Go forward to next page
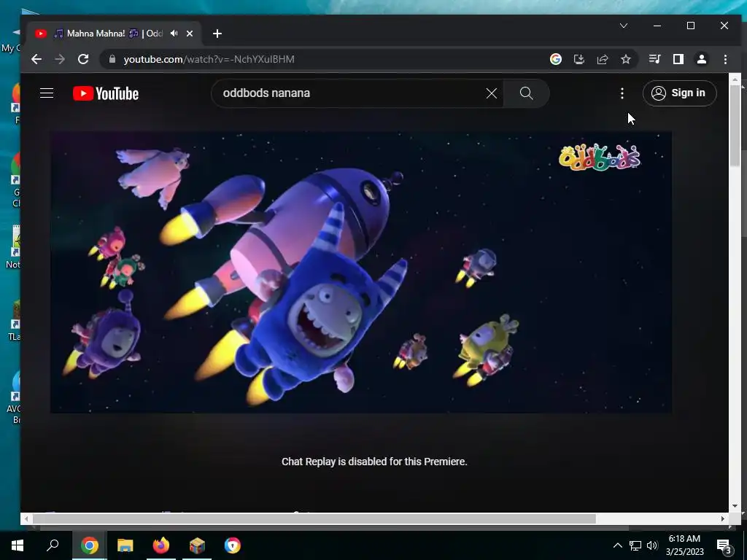This screenshot has width=747, height=560. [x=60, y=59]
